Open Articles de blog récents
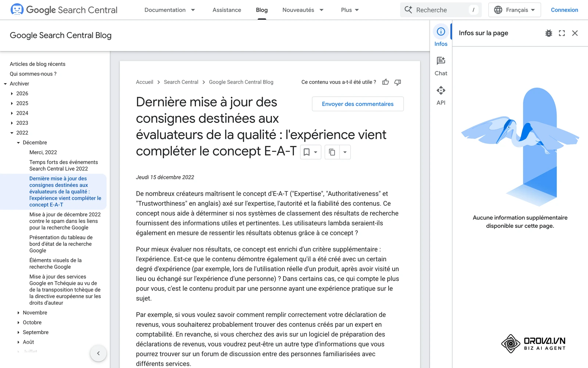Viewport: 588px width, 368px height. click(x=37, y=64)
